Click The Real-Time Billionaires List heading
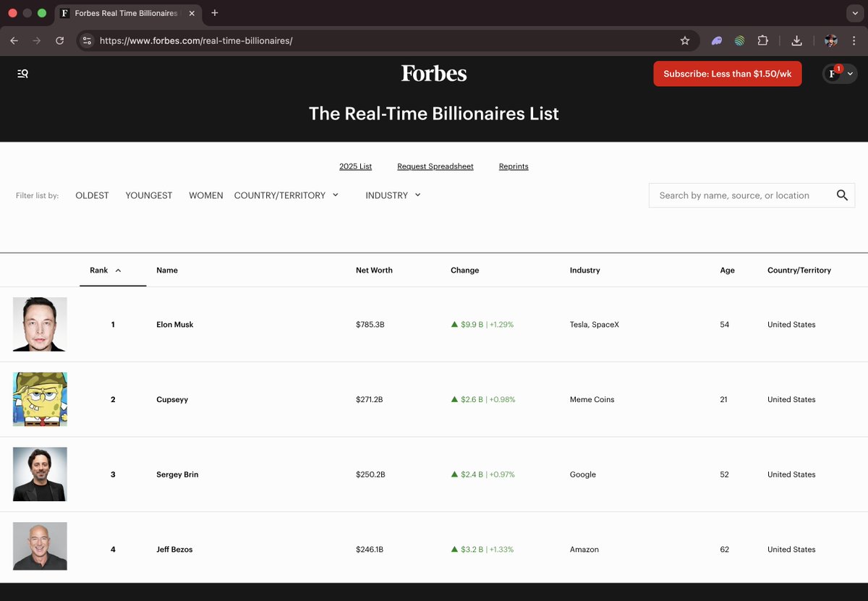This screenshot has height=601, width=868. point(434,114)
